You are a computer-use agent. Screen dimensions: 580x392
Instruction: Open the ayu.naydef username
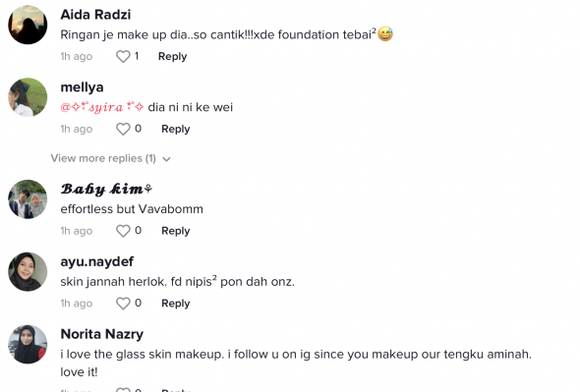97,262
